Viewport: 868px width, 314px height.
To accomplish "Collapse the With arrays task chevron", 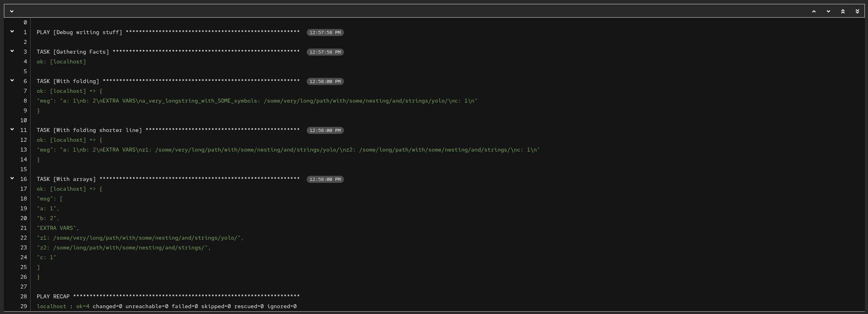I will (x=12, y=178).
